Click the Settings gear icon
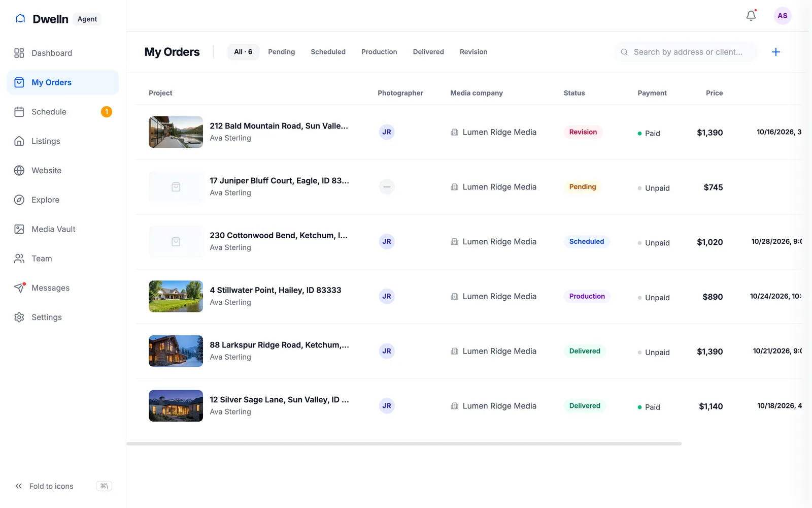Viewport: 812px width, 508px height. [x=19, y=317]
